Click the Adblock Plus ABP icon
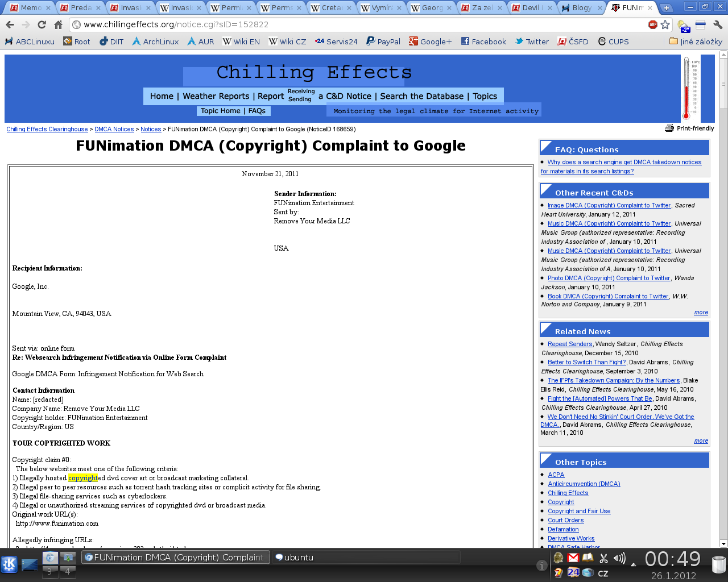Screen dimensions: 728x582 click(653, 24)
